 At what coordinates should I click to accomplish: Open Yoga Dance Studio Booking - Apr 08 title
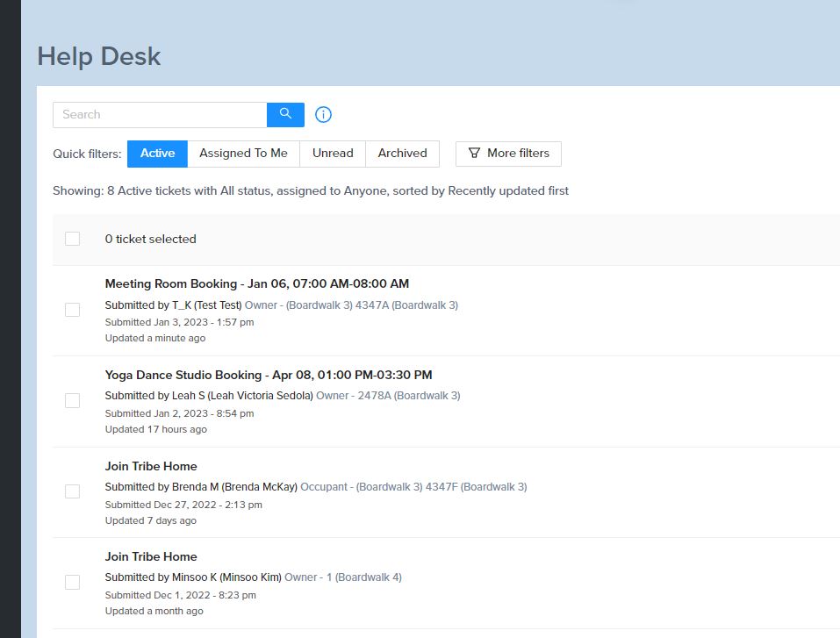coord(269,375)
